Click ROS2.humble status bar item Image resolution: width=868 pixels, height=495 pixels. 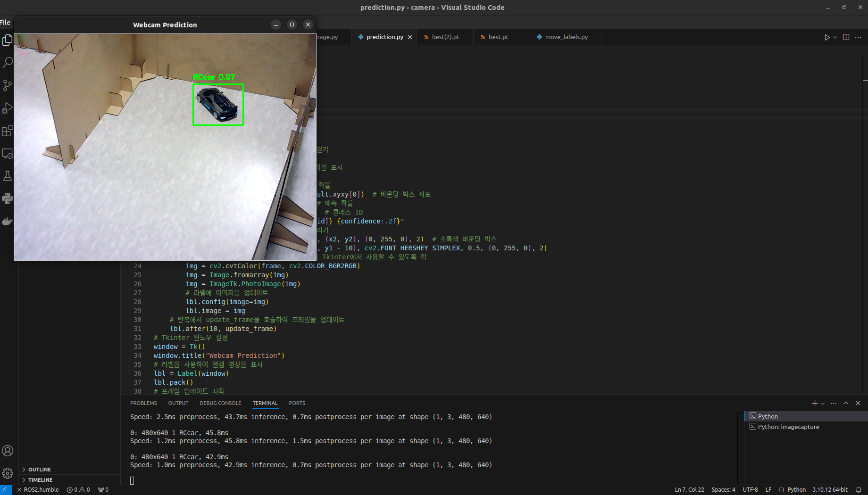tap(38, 490)
